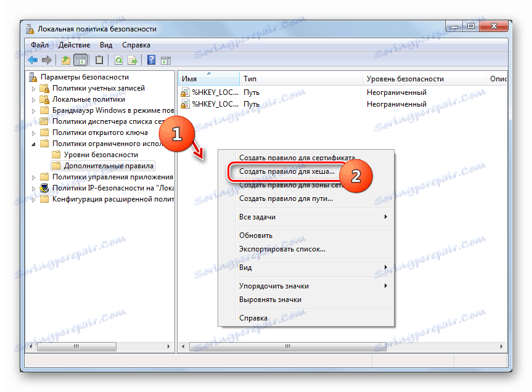
Task: Click the Политики учетных записей folder icon
Action: click(44, 88)
